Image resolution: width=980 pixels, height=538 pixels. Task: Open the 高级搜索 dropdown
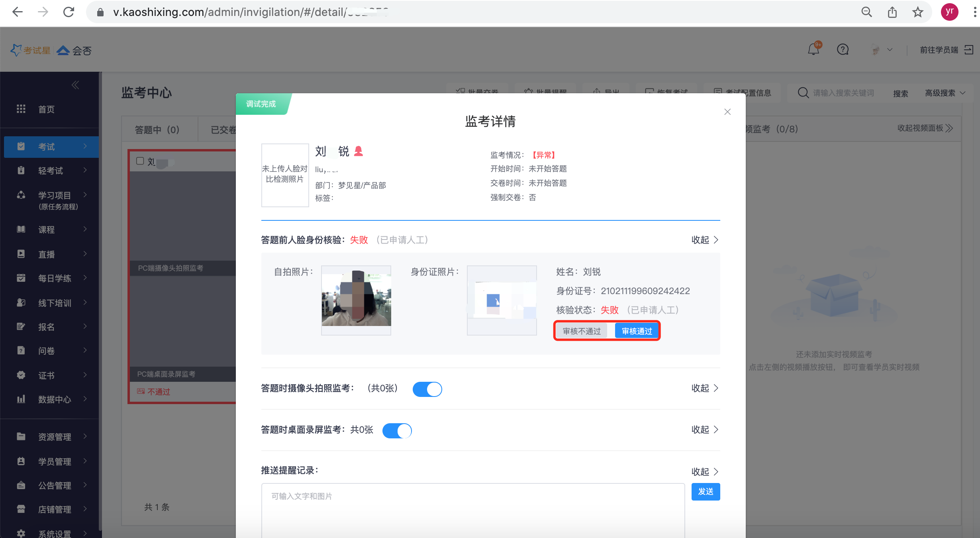tap(945, 93)
